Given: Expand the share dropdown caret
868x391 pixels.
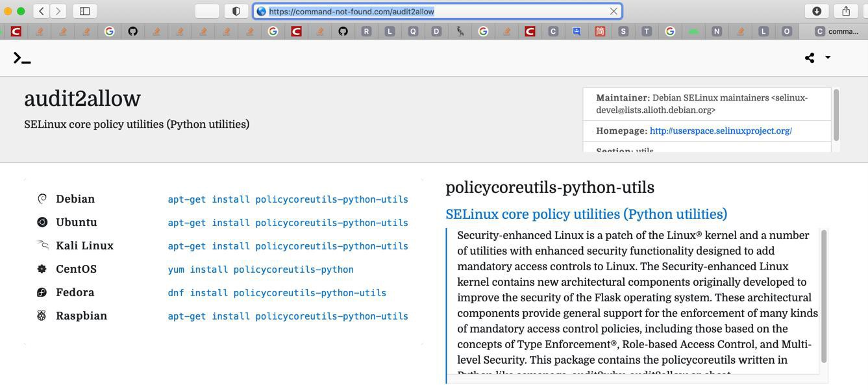Looking at the screenshot, I should click(828, 57).
